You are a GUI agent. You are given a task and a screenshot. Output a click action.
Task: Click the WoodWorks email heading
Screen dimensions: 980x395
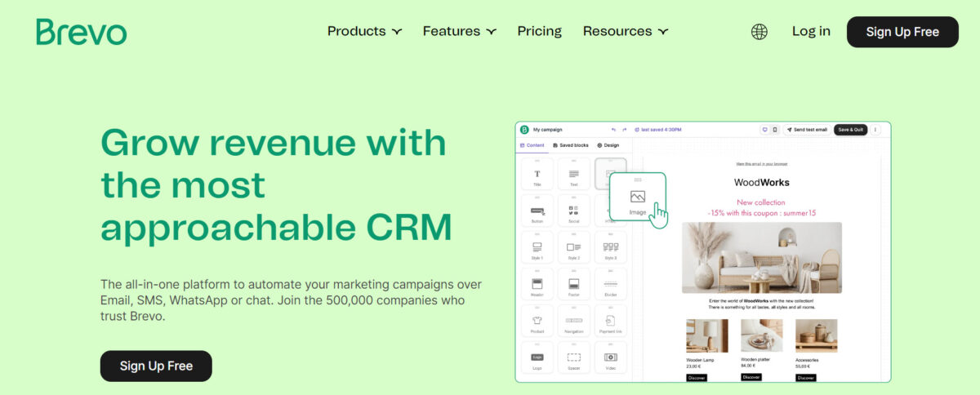coord(762,183)
